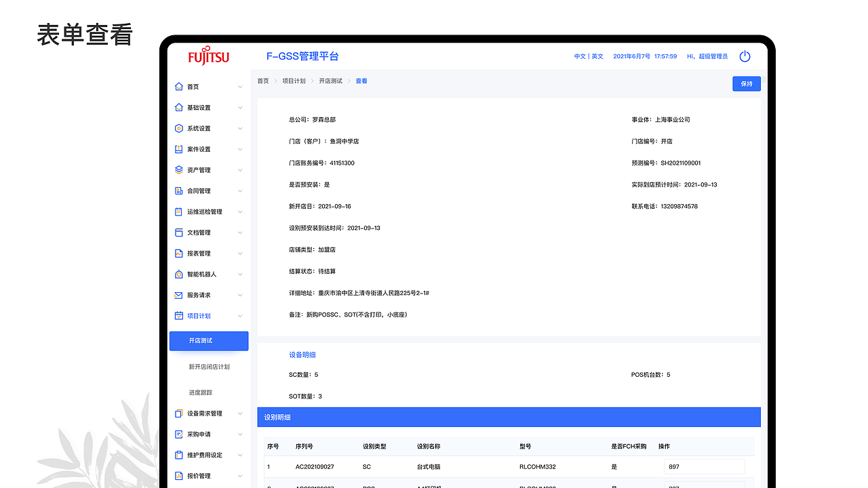This screenshot has width=868, height=488.
Task: Click the 合同管理 document icon
Action: pyautogui.click(x=178, y=190)
